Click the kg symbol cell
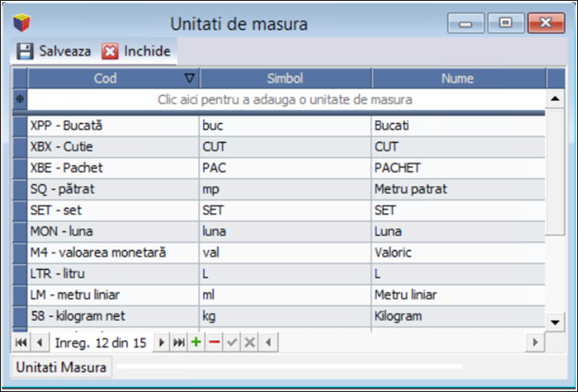 pyautogui.click(x=285, y=316)
